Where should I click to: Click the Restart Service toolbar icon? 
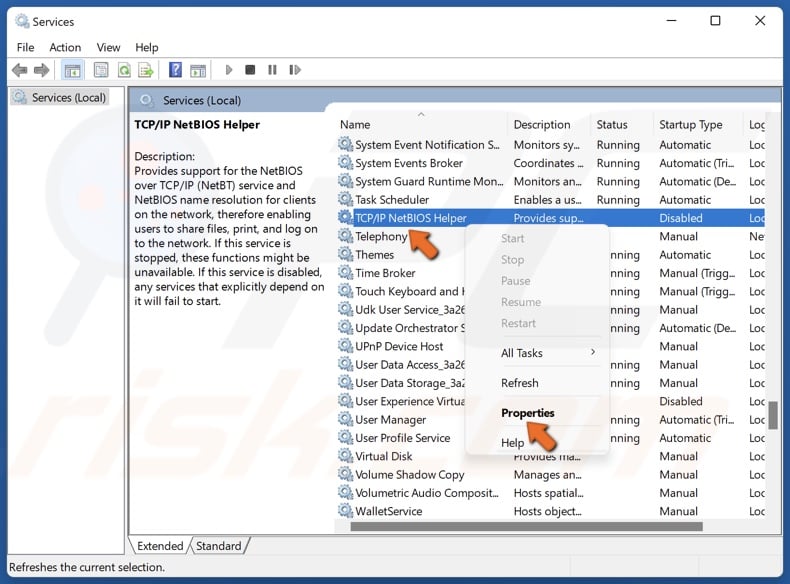click(295, 70)
